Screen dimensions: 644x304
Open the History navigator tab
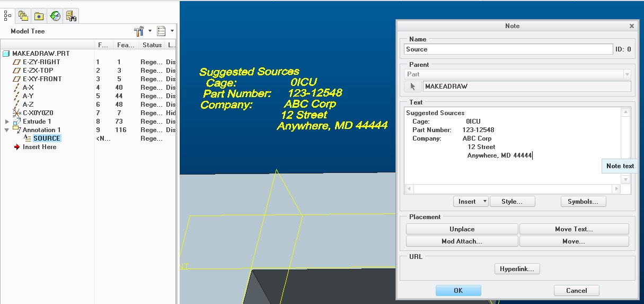tap(55, 16)
